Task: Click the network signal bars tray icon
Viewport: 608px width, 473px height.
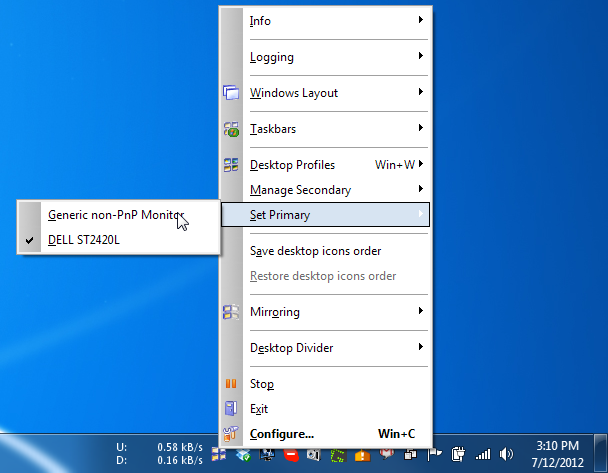Action: (483, 453)
